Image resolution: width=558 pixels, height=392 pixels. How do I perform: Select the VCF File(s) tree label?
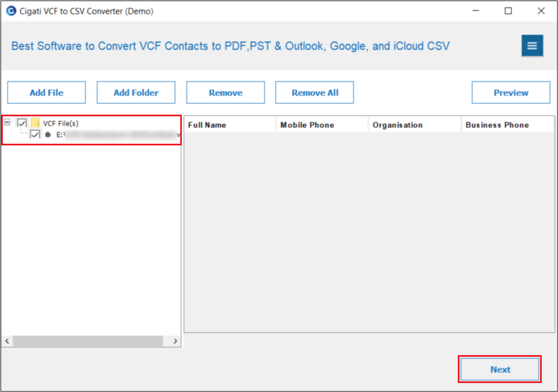61,124
